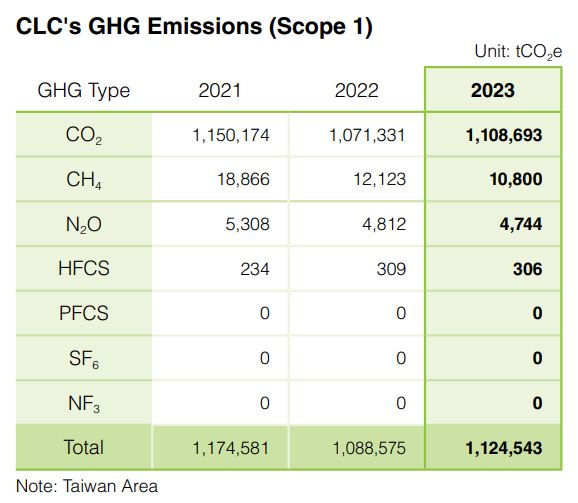Click the N2O row label

(84, 225)
